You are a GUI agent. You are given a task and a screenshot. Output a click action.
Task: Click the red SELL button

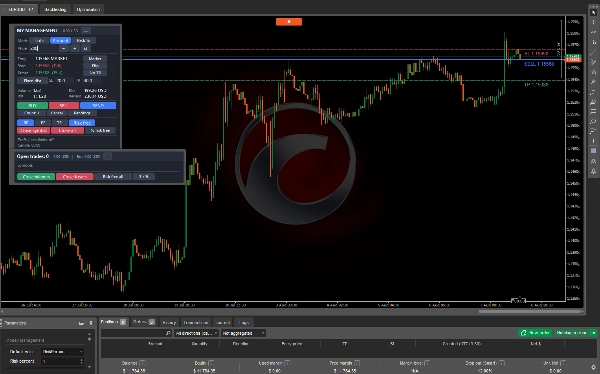click(x=64, y=105)
